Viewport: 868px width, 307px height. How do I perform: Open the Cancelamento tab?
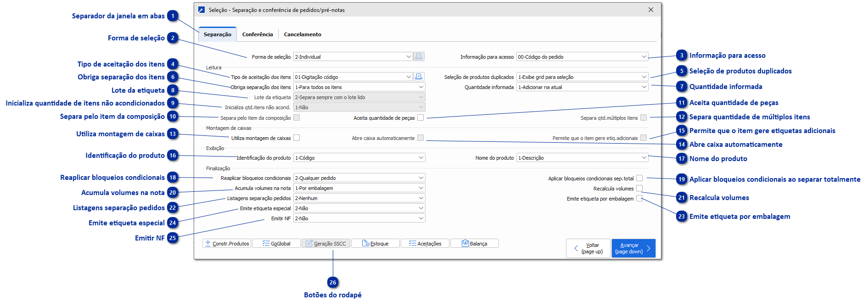302,34
